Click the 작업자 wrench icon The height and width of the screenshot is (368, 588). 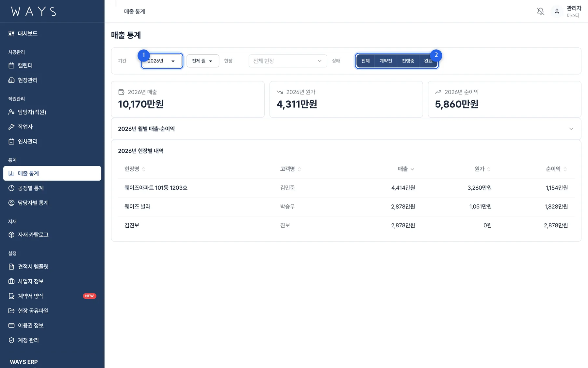(x=11, y=127)
